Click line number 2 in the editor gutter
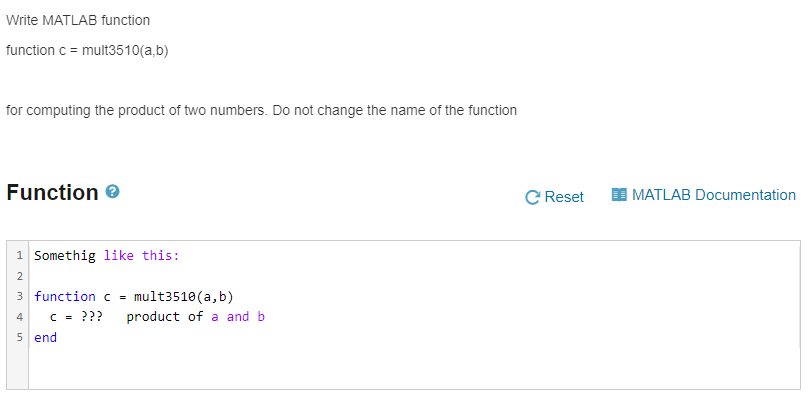The image size is (812, 414). [19, 276]
